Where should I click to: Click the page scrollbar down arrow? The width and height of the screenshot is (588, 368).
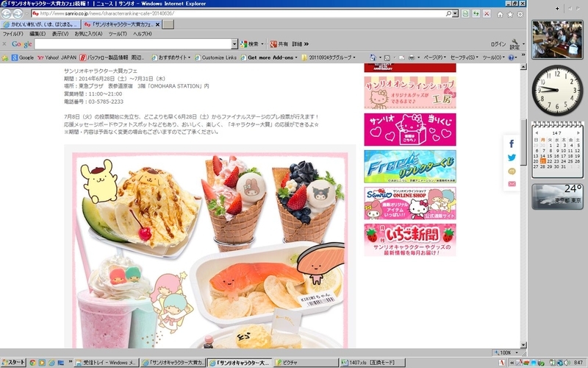[523, 344]
